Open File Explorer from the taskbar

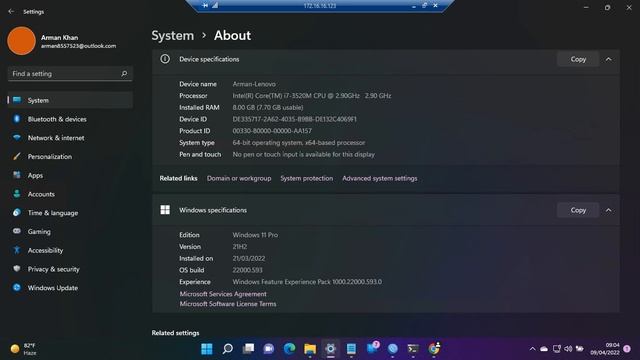pyautogui.click(x=310, y=349)
